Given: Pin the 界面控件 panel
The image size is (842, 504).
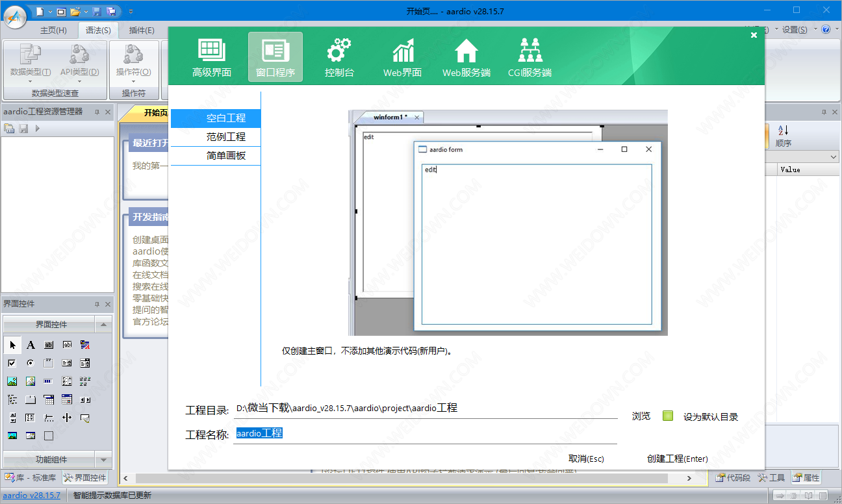Looking at the screenshot, I should [97, 304].
